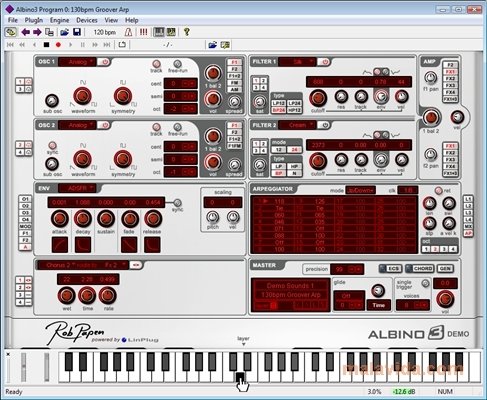Image resolution: width=487 pixels, height=400 pixels.
Task: Click the 120 bpm tempo display
Action: (x=104, y=32)
